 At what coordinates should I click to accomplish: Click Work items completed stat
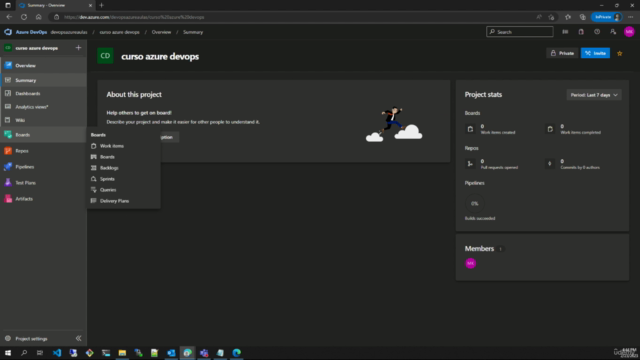(x=573, y=129)
